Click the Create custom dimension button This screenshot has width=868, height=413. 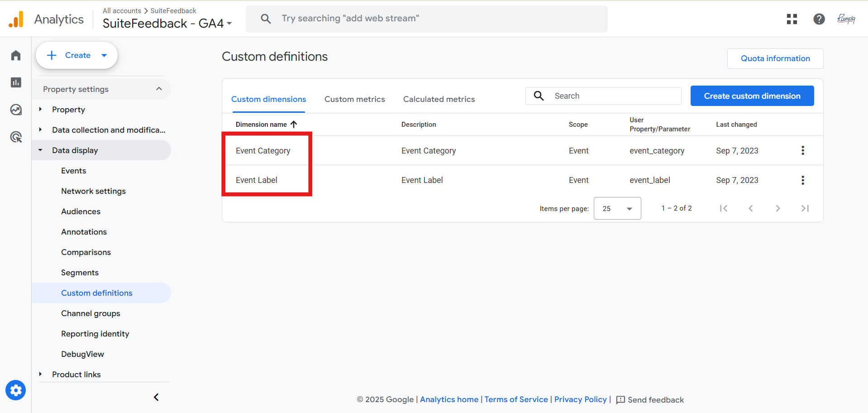tap(752, 96)
